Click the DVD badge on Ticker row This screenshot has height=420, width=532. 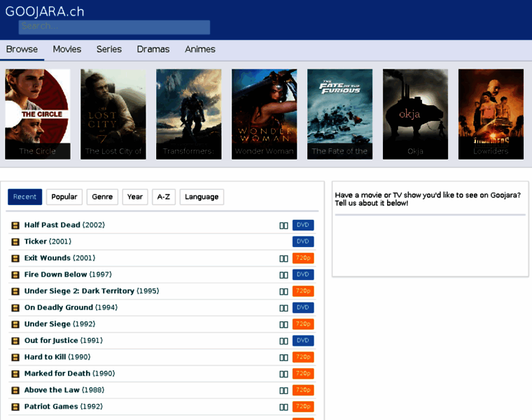point(303,241)
